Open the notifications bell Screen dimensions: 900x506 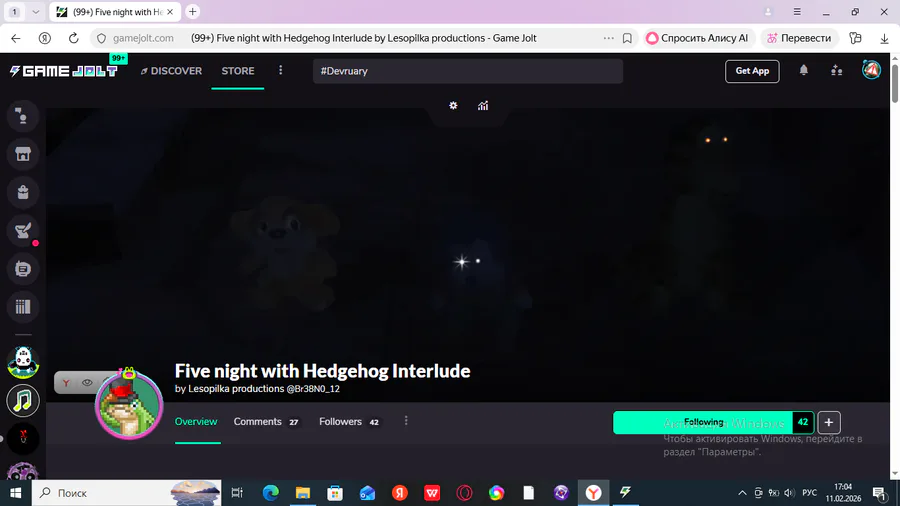pos(804,70)
